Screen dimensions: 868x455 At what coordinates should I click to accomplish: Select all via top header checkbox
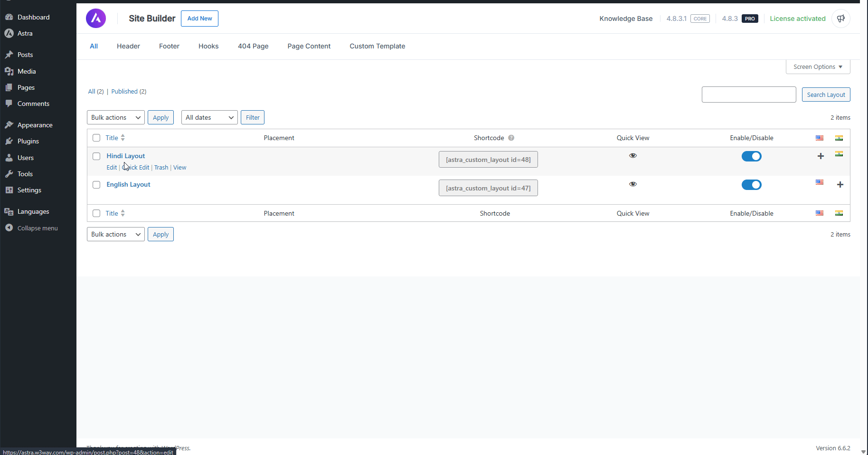96,138
